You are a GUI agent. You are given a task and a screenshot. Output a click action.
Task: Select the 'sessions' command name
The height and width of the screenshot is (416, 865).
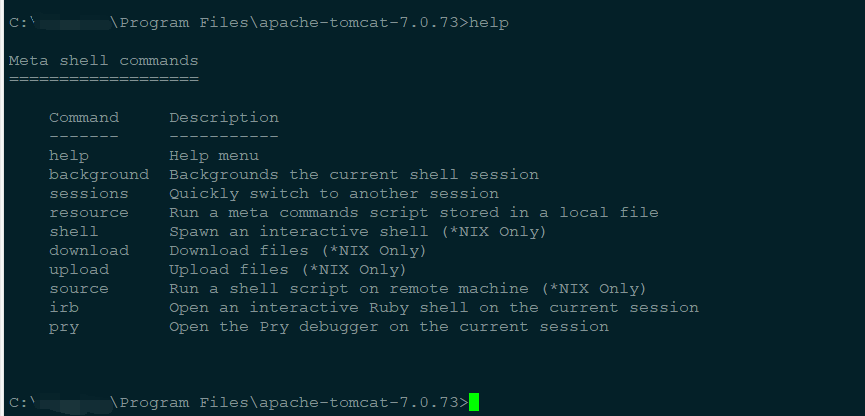click(89, 194)
